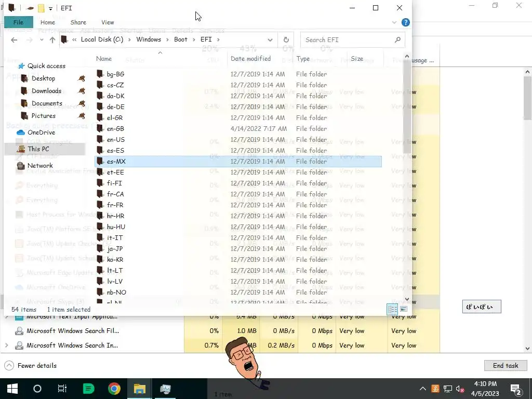Select the hr-HR folder icon
This screenshot has height=399, width=532.
pyautogui.click(x=100, y=216)
